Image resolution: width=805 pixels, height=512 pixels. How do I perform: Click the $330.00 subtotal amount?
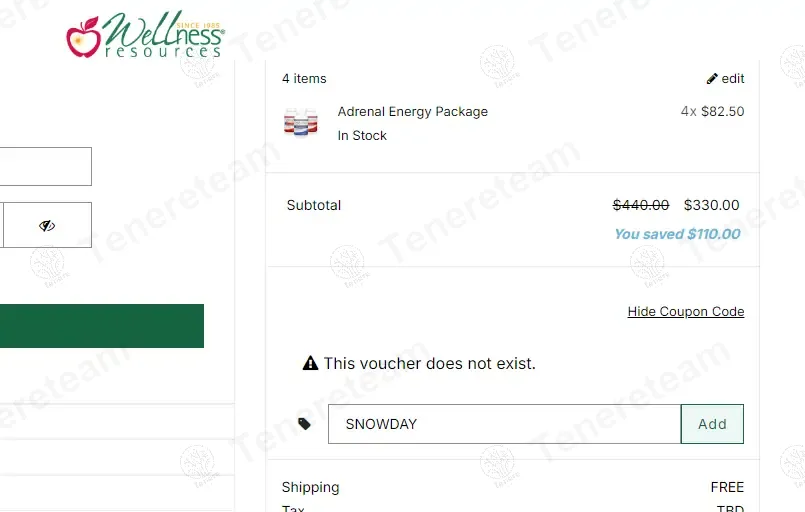pos(711,205)
